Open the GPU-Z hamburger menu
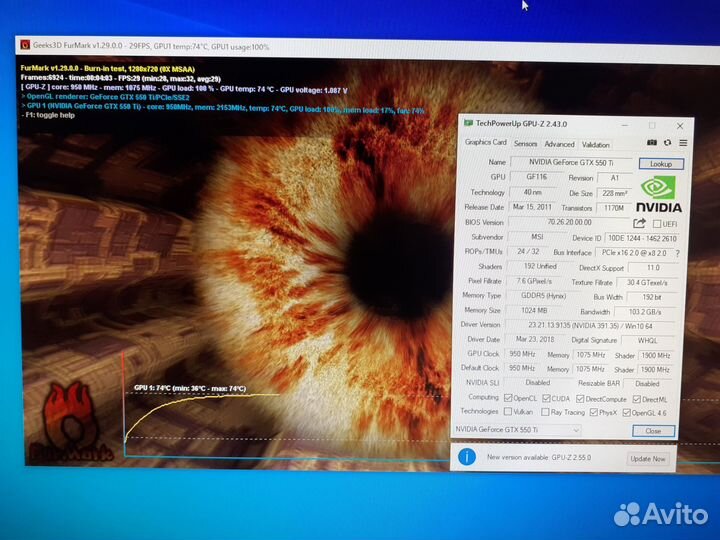The image size is (720, 540). pyautogui.click(x=683, y=143)
